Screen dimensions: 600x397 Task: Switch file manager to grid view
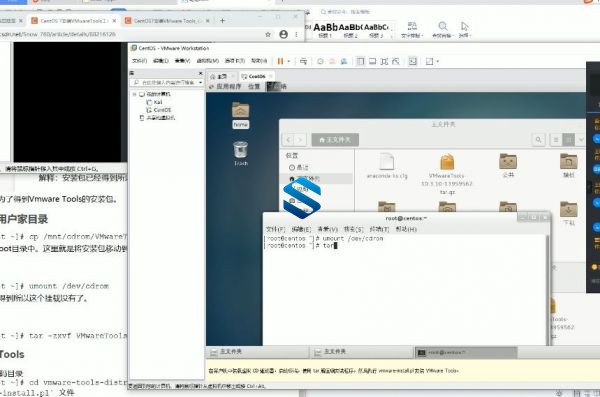click(x=569, y=140)
